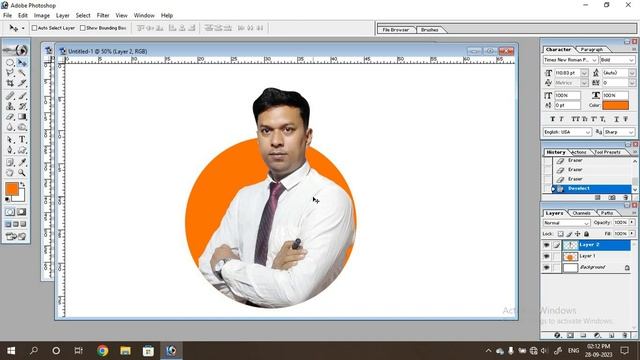Select the Blur tool
This screenshot has width=640, height=360.
click(x=10, y=127)
